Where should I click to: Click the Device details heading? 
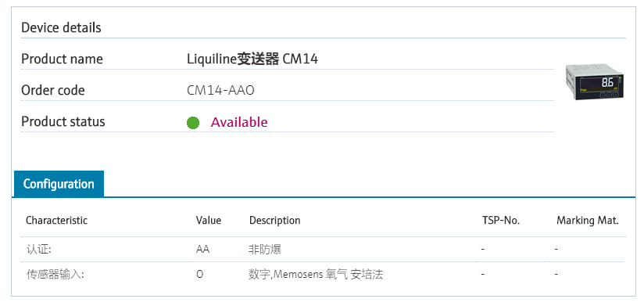click(x=61, y=28)
